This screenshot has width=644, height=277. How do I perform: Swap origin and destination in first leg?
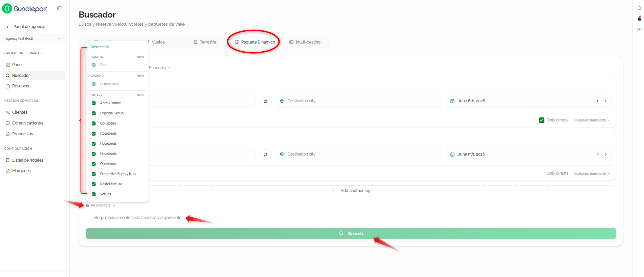tap(266, 101)
